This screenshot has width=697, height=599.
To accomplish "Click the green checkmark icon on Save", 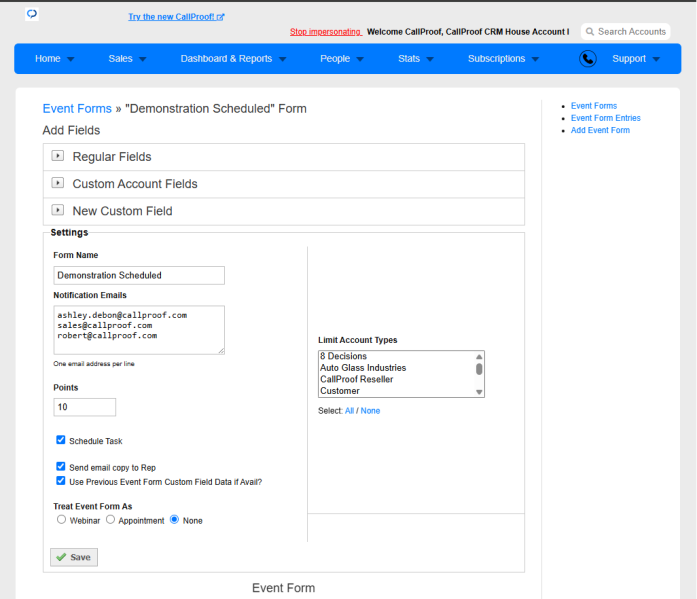I will (x=61, y=557).
